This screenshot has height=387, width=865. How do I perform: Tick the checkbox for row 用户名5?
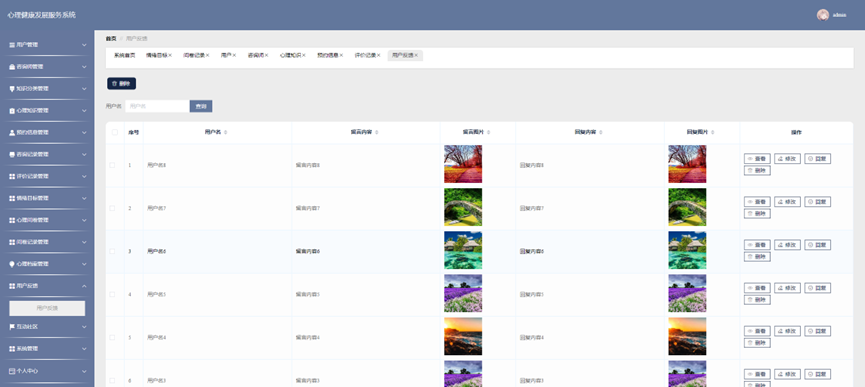coord(112,294)
